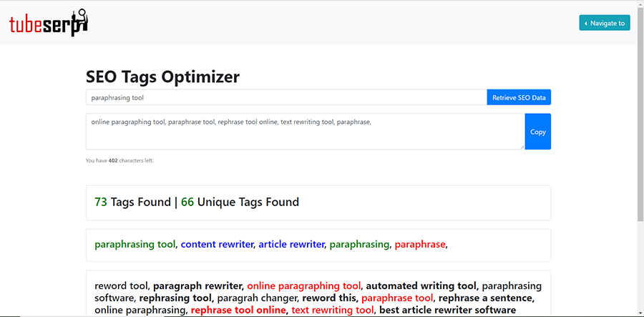Add the 'article rewriter' tag
Screen dimensions: 644x317
tap(291, 244)
